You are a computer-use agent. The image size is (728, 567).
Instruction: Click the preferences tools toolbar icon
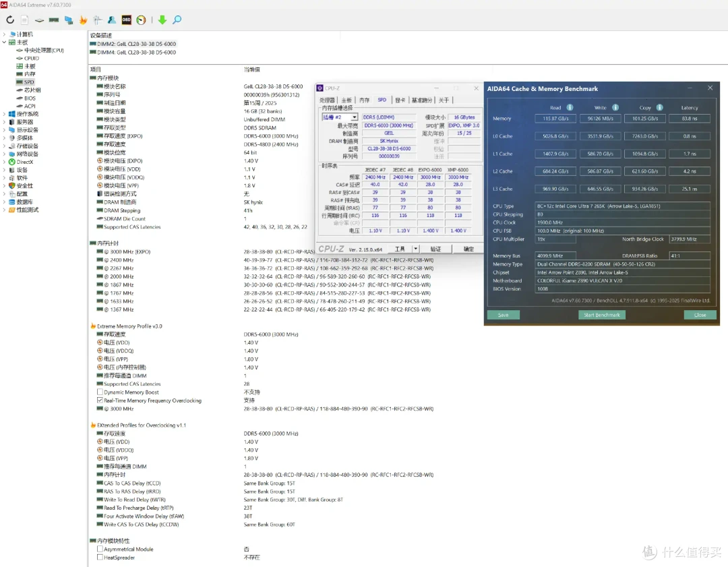98,20
